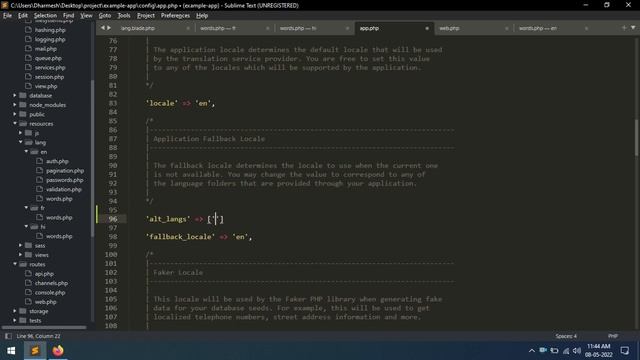The height and width of the screenshot is (360, 640).
Task: Show hidden system tray icons
Action: pyautogui.click(x=531, y=351)
